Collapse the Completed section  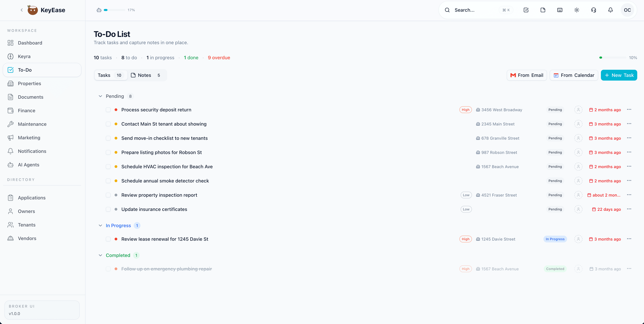100,255
